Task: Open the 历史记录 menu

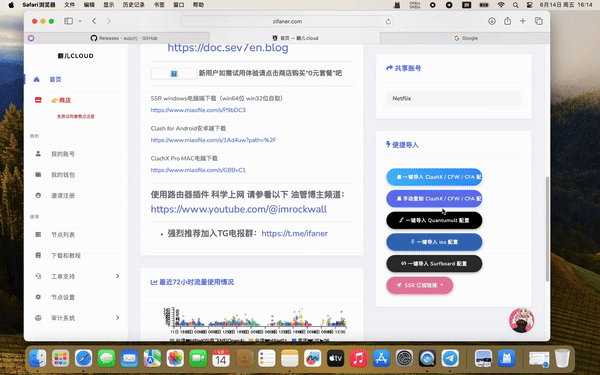Action: tap(134, 5)
